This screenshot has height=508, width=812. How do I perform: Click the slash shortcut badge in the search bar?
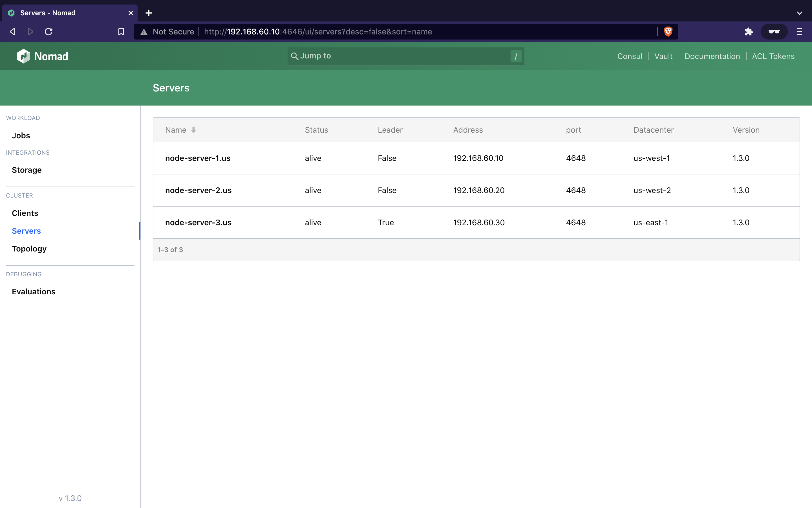point(516,56)
